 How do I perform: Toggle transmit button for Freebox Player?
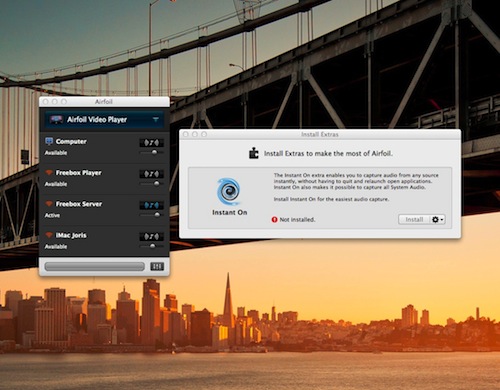[151, 174]
